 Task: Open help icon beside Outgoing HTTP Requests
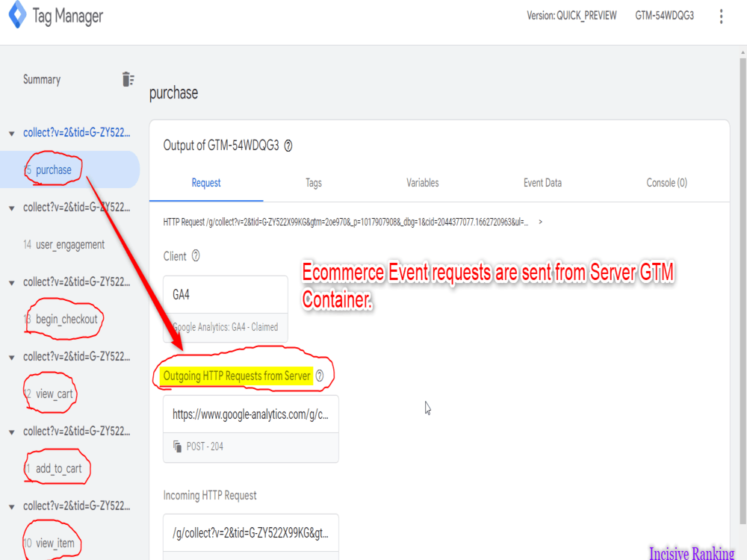[320, 376]
